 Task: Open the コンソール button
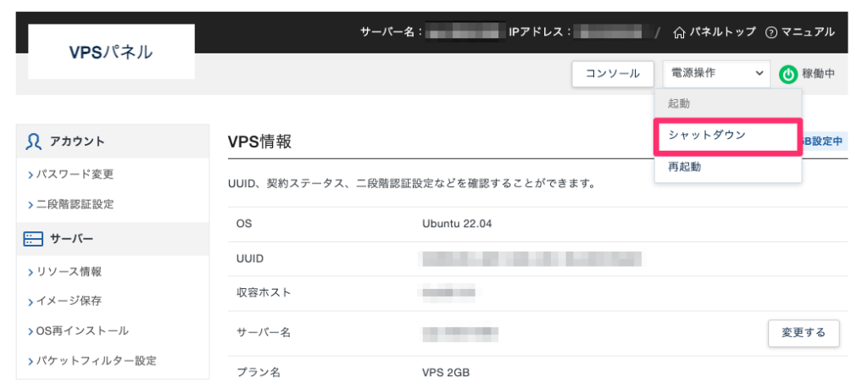612,74
